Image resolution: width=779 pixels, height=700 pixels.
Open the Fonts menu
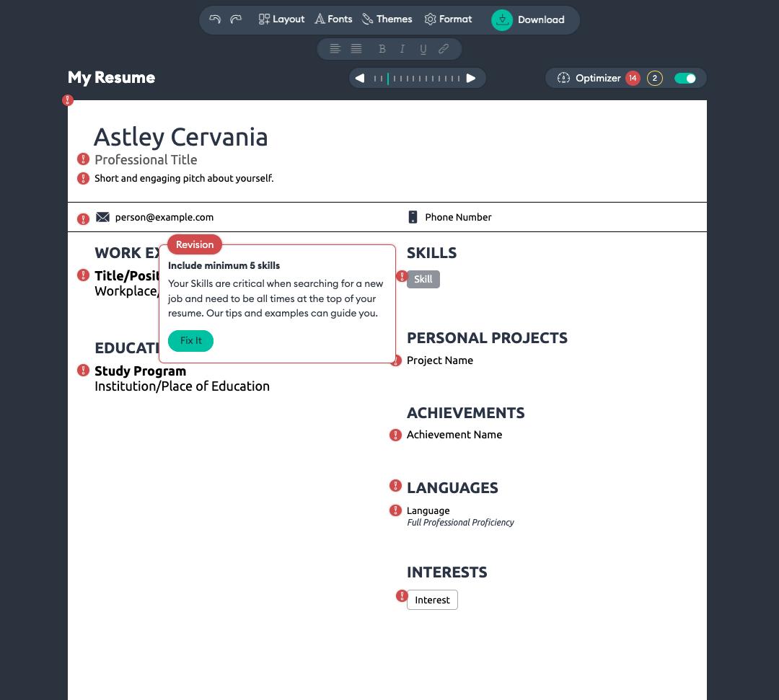333,19
